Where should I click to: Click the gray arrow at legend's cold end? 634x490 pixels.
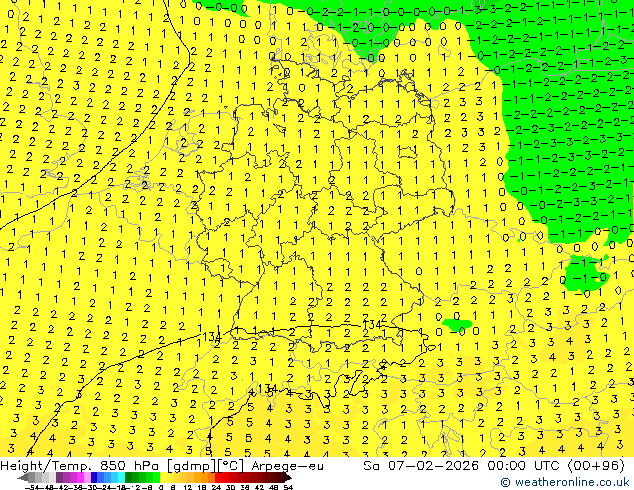pos(23,477)
